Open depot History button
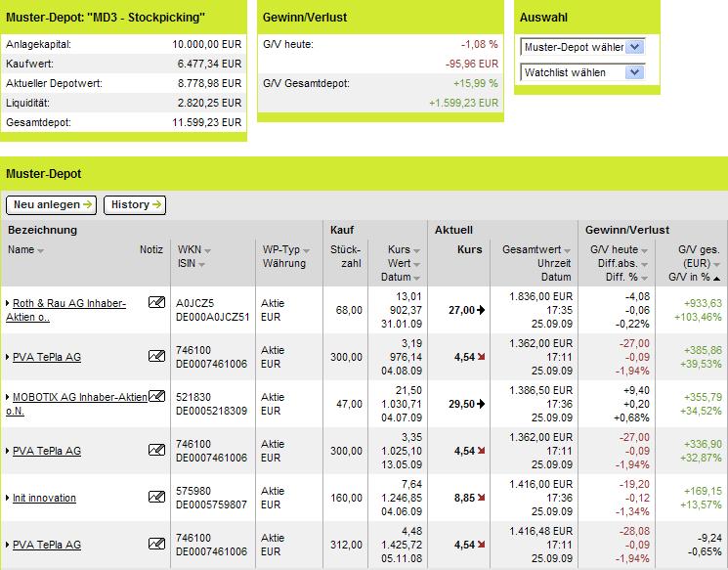This screenshot has height=570, width=728. click(135, 205)
